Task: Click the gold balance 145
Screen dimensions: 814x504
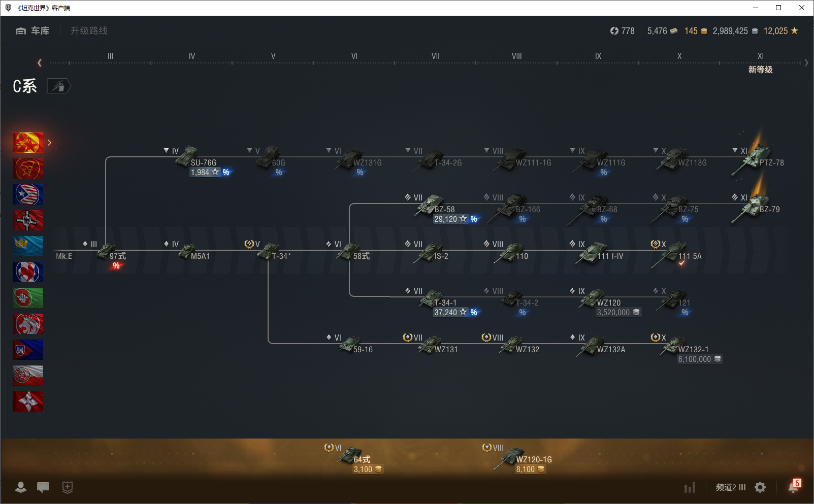Action: 695,31
